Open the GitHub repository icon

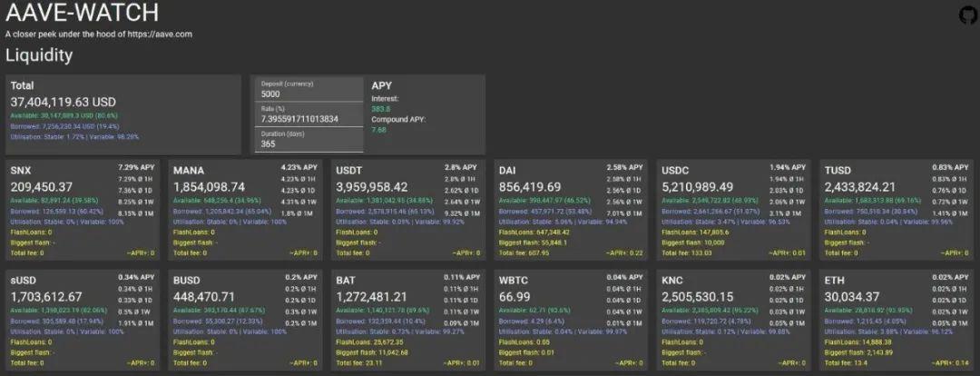click(968, 15)
